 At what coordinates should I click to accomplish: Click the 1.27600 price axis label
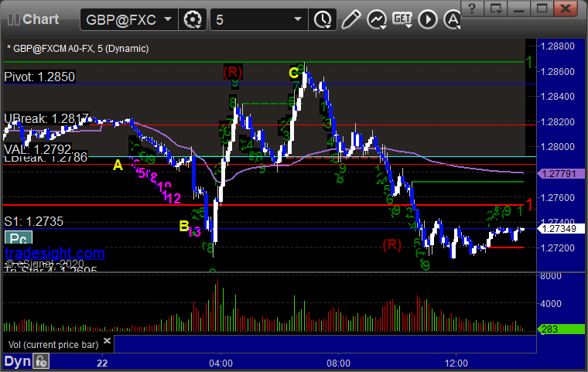[x=557, y=198]
